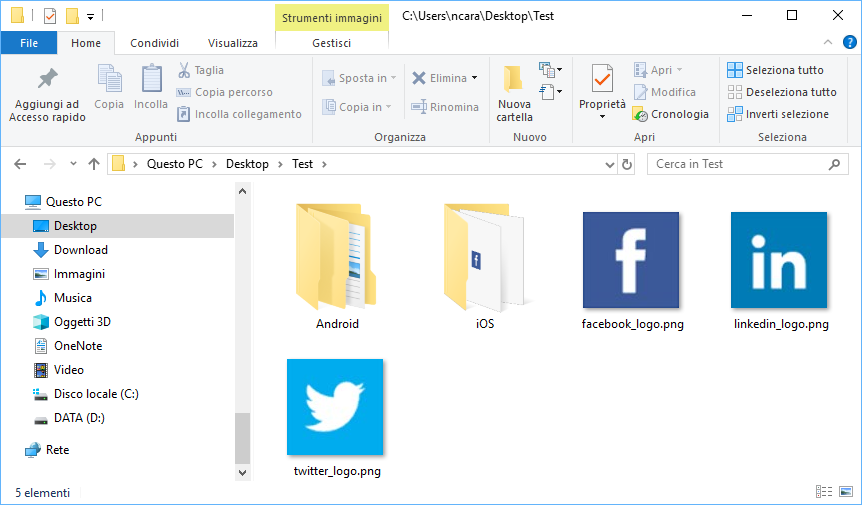Open the ribbon help question mark

[849, 42]
